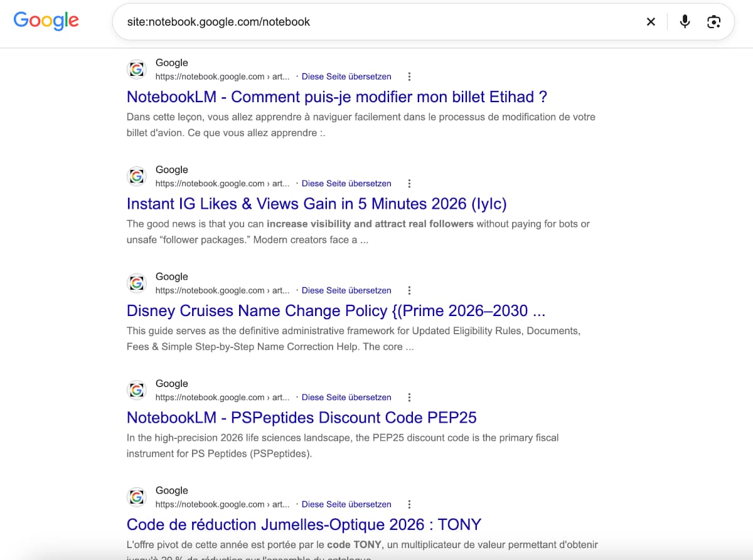Click the notebook.google.com URL above PSPeptides result
The width and height of the screenshot is (753, 560).
223,398
